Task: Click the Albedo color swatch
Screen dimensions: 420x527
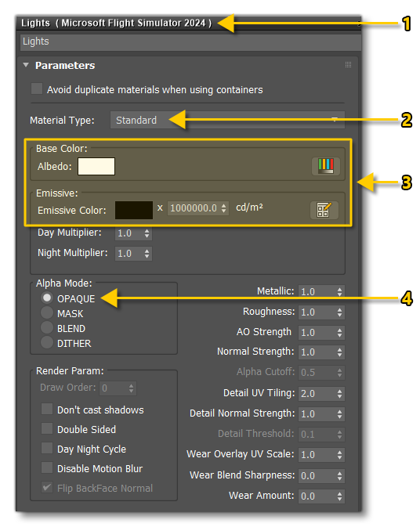Action: pyautogui.click(x=96, y=166)
